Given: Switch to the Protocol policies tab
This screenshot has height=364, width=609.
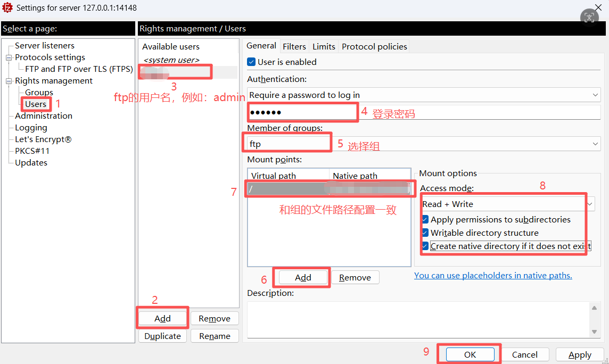Looking at the screenshot, I should (374, 47).
